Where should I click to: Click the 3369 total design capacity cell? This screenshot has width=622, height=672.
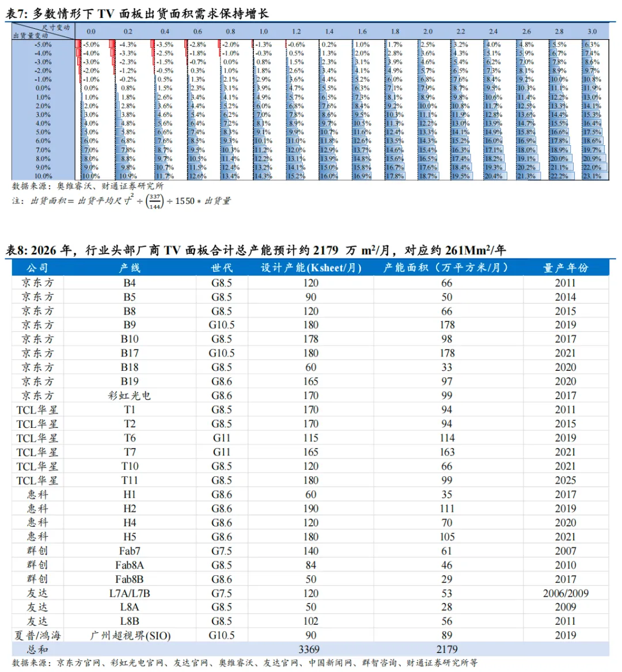(309, 650)
